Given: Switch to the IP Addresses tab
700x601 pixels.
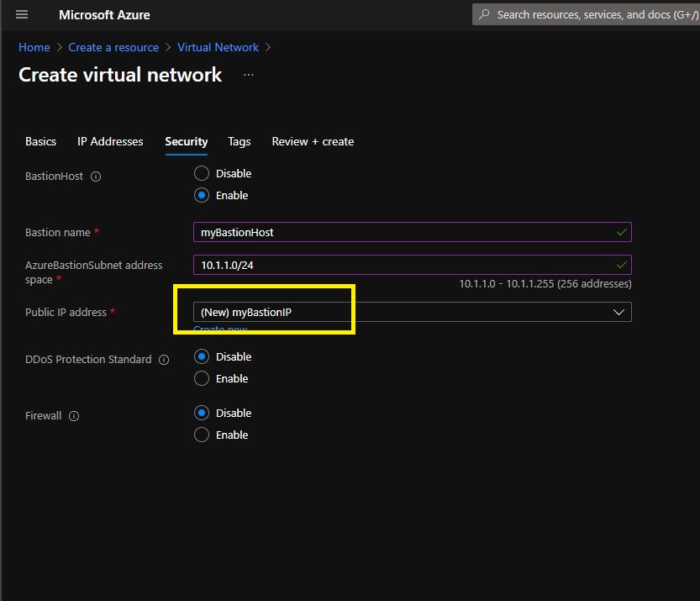Looking at the screenshot, I should click(x=110, y=142).
